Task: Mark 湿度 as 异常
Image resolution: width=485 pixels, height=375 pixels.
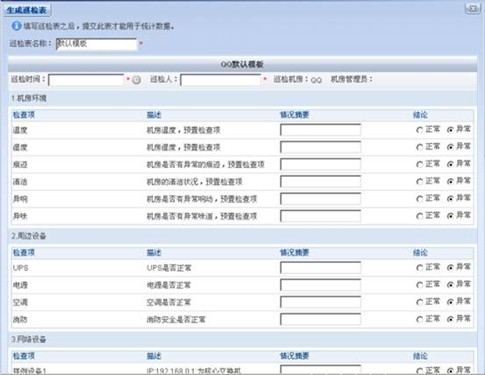Action: (x=450, y=147)
